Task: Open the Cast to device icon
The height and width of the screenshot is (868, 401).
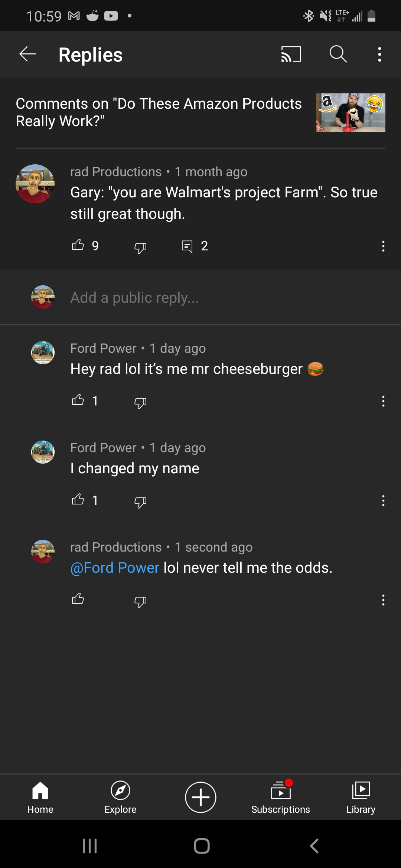Action: 291,55
